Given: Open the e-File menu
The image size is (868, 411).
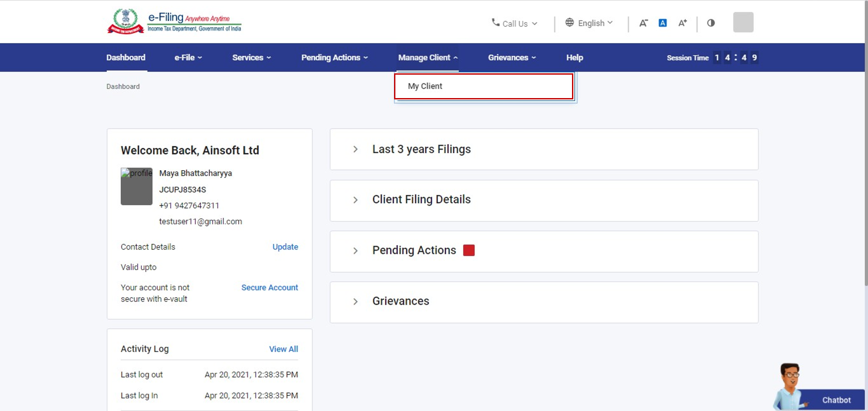Looking at the screenshot, I should click(x=188, y=58).
